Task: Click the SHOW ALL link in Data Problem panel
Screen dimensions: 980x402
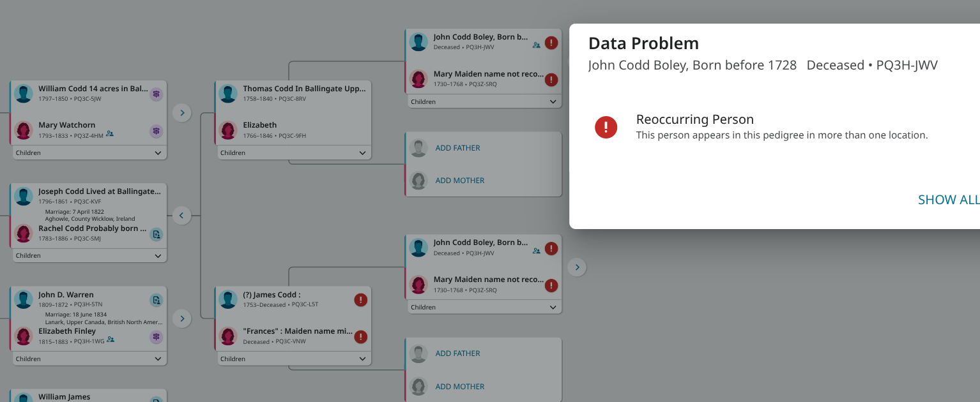Action: click(948, 200)
